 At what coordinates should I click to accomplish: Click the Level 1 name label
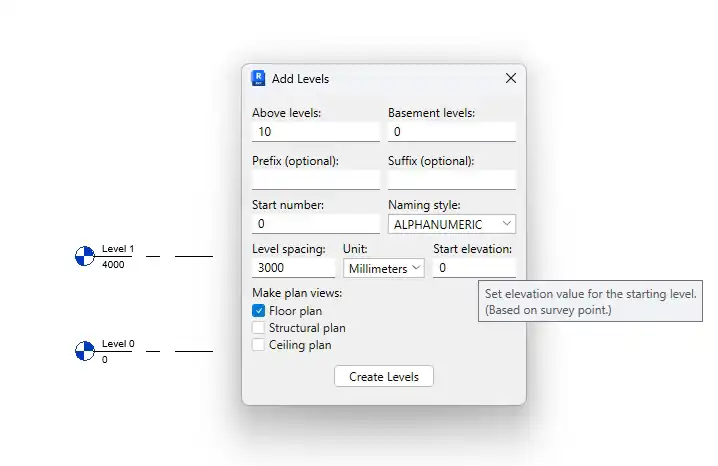click(118, 249)
